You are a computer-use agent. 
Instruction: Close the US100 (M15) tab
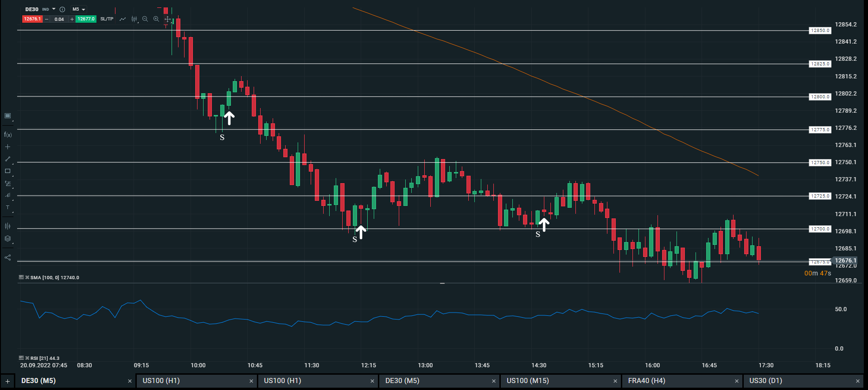(x=615, y=381)
